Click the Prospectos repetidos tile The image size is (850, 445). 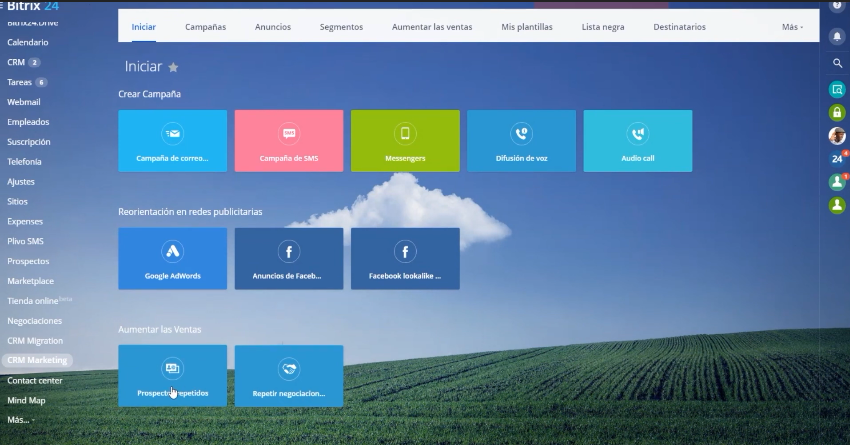(x=172, y=376)
